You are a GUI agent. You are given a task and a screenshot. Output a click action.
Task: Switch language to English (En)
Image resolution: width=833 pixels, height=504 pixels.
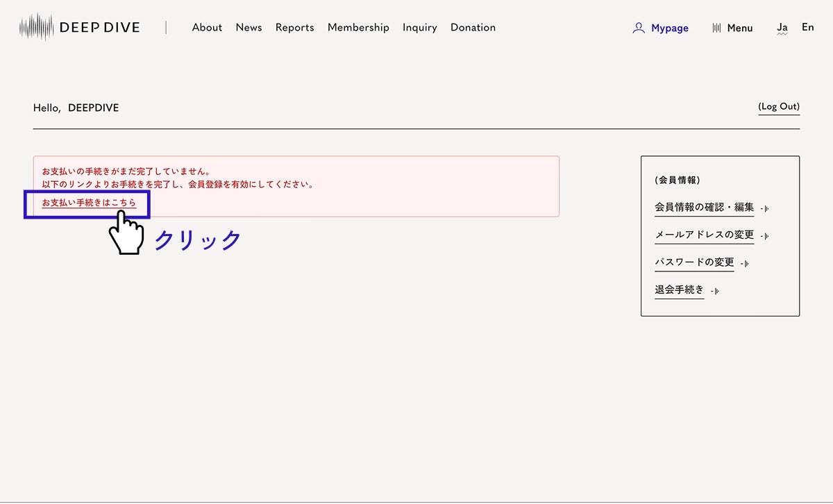point(807,27)
